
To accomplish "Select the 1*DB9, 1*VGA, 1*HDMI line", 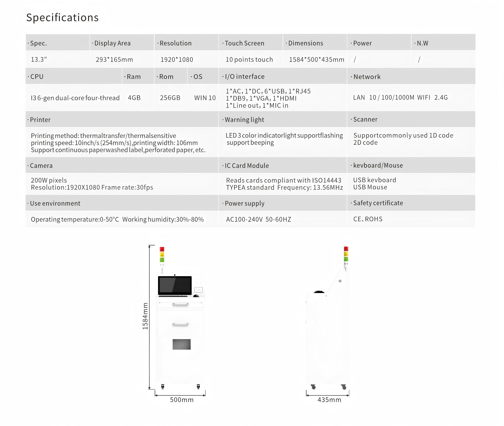I will (x=261, y=98).
